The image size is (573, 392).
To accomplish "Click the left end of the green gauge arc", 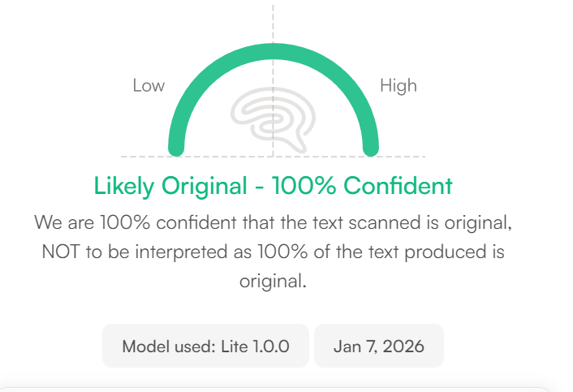I will coord(176,148).
